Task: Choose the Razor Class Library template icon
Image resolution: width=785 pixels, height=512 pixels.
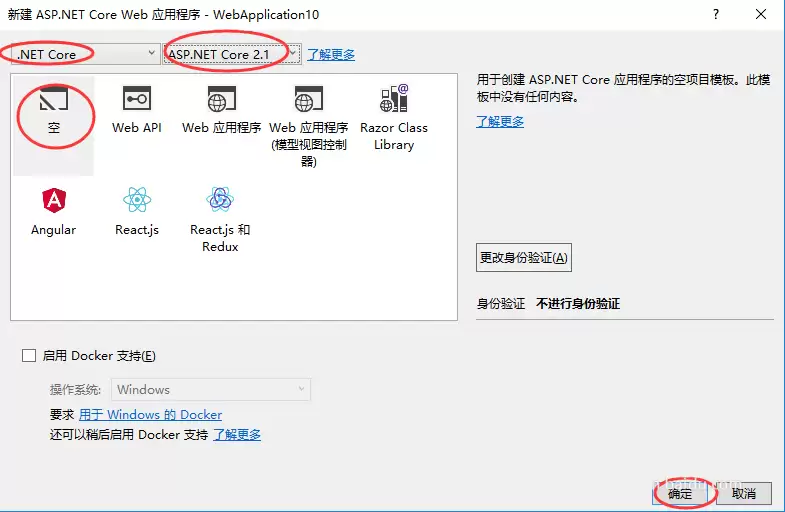Action: (x=394, y=98)
